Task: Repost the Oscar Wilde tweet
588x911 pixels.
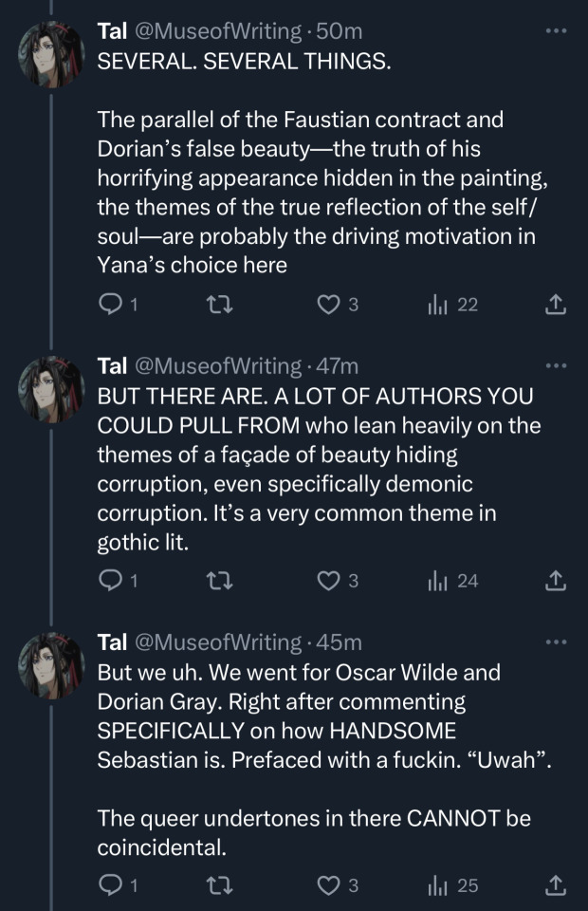Action: [x=218, y=885]
